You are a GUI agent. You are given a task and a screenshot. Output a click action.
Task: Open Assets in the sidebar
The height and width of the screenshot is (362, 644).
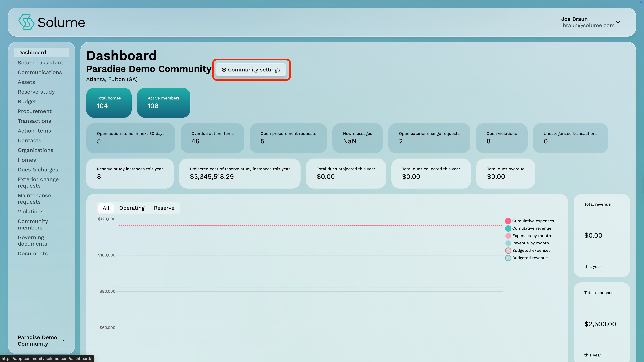point(26,82)
